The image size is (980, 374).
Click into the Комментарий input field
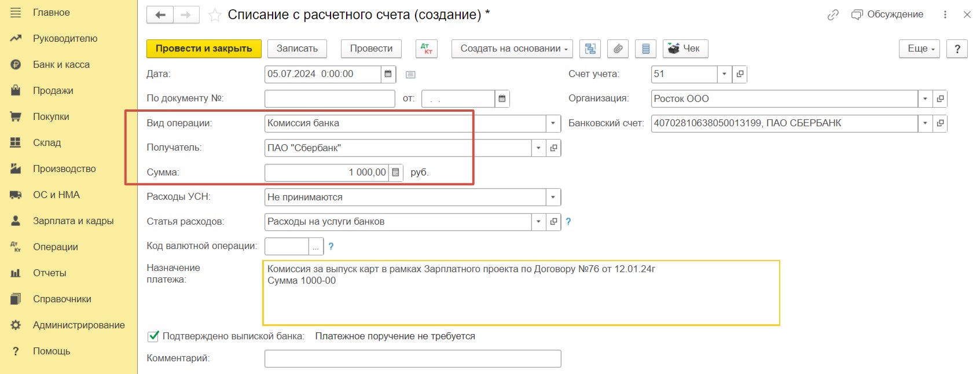point(412,359)
